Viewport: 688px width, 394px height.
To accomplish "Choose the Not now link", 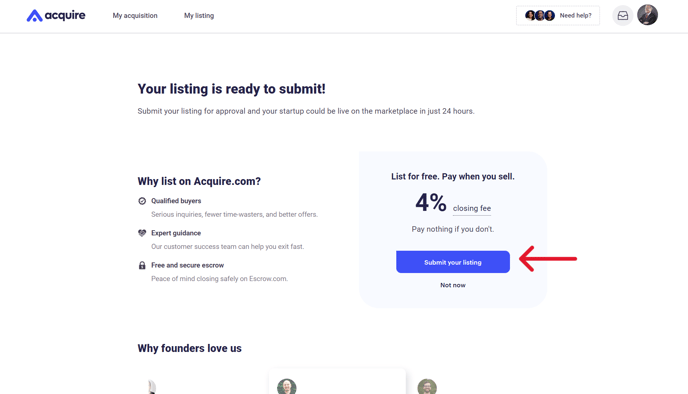I will pos(453,285).
